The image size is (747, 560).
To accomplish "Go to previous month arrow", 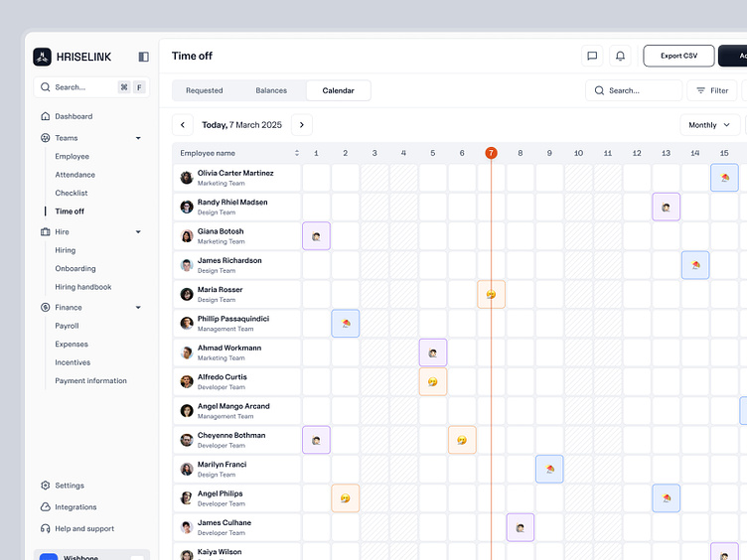I will click(183, 125).
